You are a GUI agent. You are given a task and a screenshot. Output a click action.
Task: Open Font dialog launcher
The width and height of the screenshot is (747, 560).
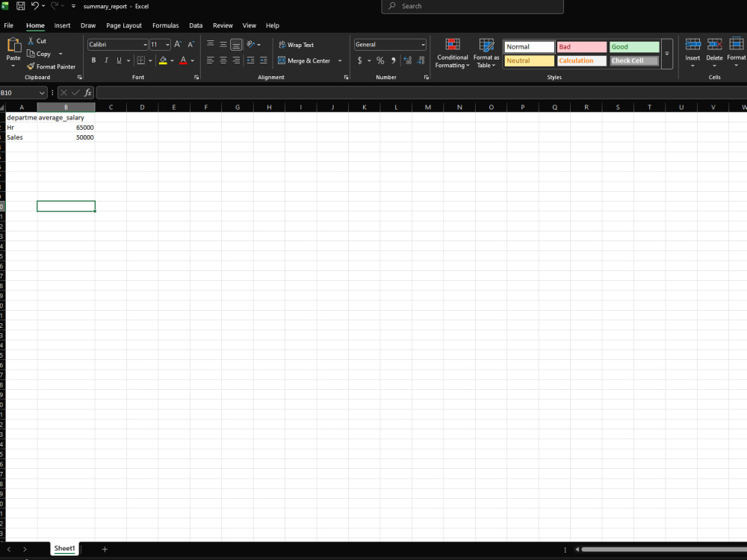[196, 77]
